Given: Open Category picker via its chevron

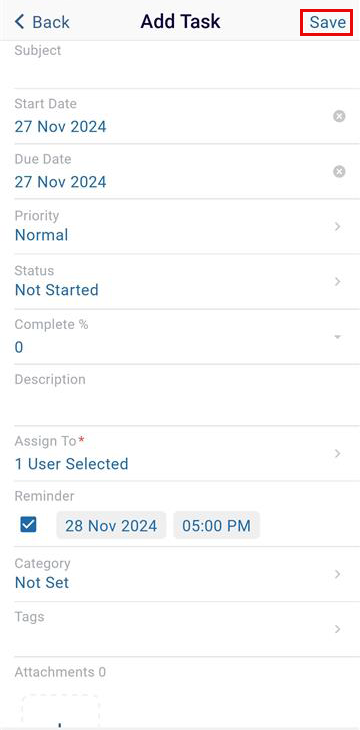Looking at the screenshot, I should click(338, 574).
